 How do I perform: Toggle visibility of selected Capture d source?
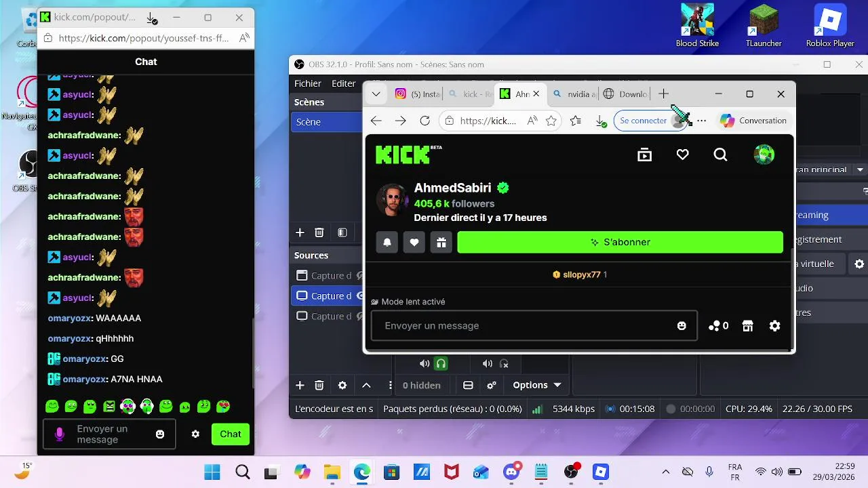[x=360, y=296]
